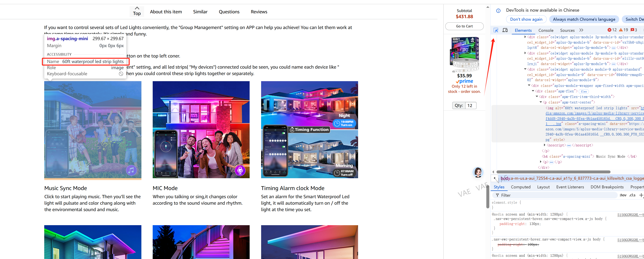Collapse the aplus-module-wrapper div node
Viewport: 644px width, 259px height.
pos(529,85)
